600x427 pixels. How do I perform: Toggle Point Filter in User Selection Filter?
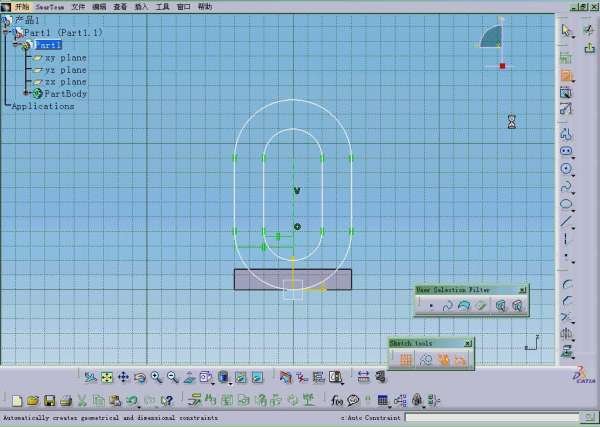[x=432, y=306]
